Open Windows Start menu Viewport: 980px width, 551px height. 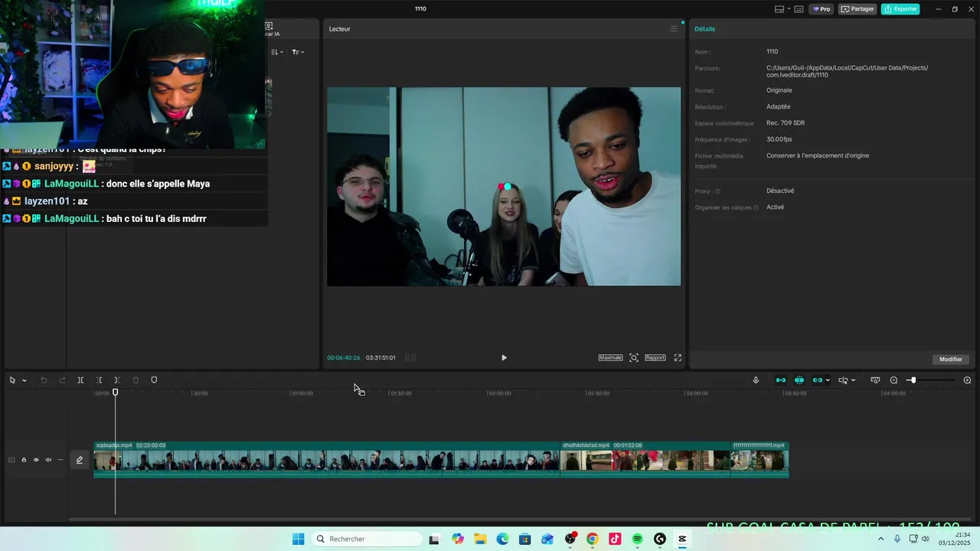298,539
